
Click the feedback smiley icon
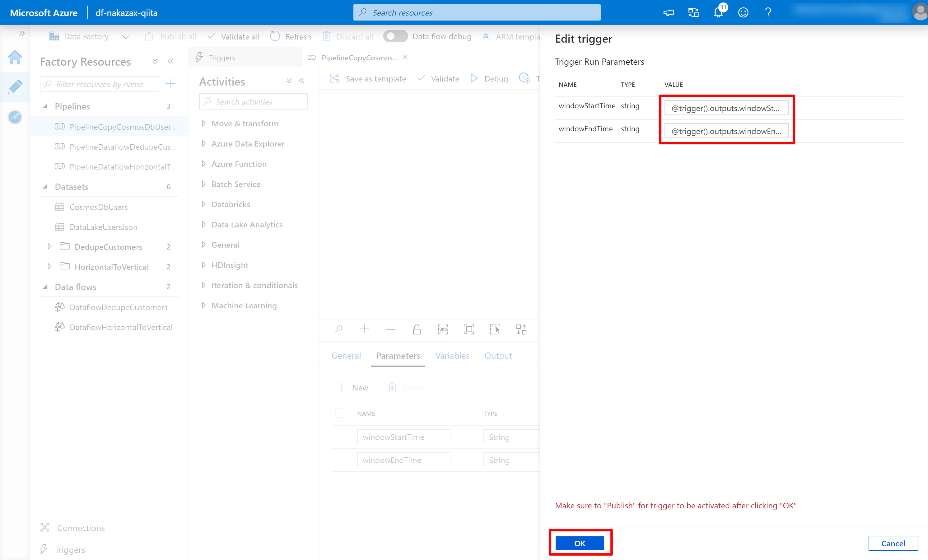(743, 13)
